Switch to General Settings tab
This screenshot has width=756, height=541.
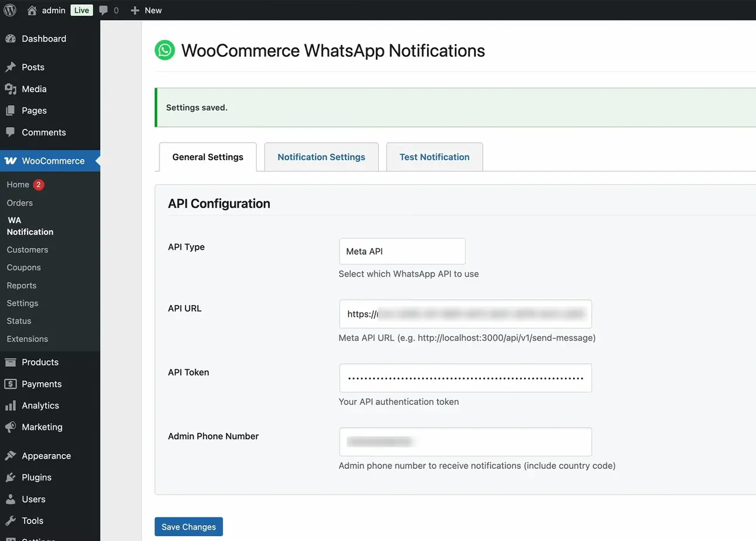pos(208,157)
